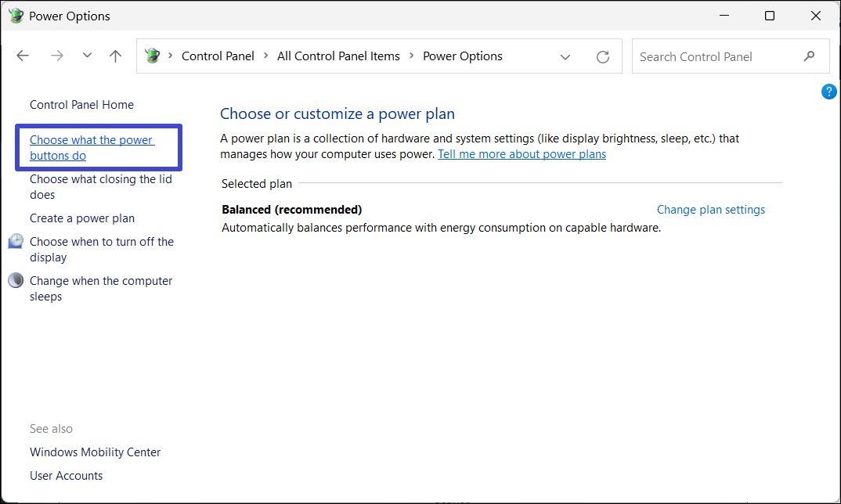841x504 pixels.
Task: Select the Balanced (recommended) plan text
Action: 292,210
